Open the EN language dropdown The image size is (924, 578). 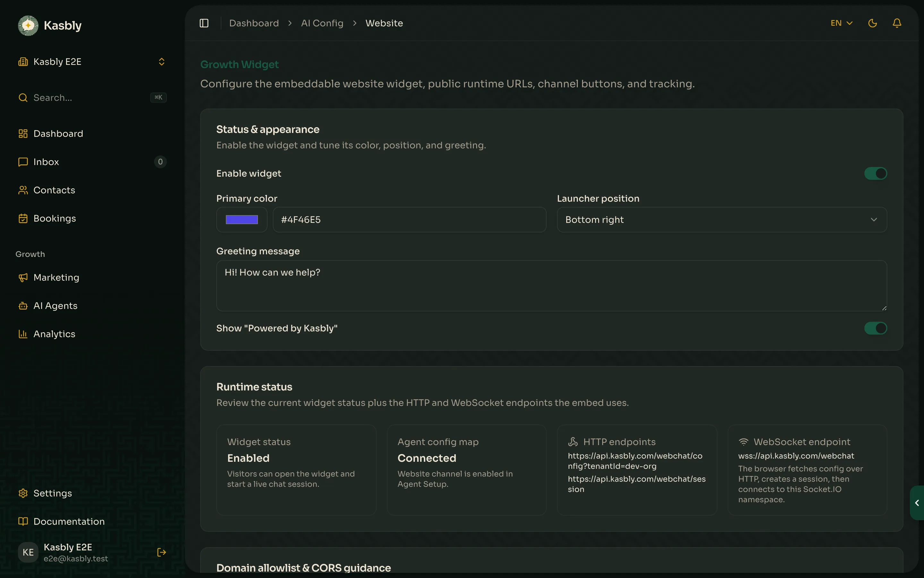842,23
